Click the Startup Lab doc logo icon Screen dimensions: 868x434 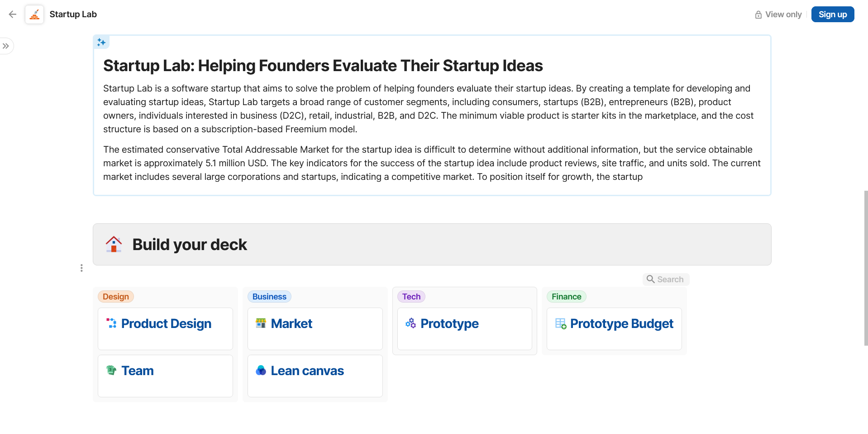coord(34,14)
